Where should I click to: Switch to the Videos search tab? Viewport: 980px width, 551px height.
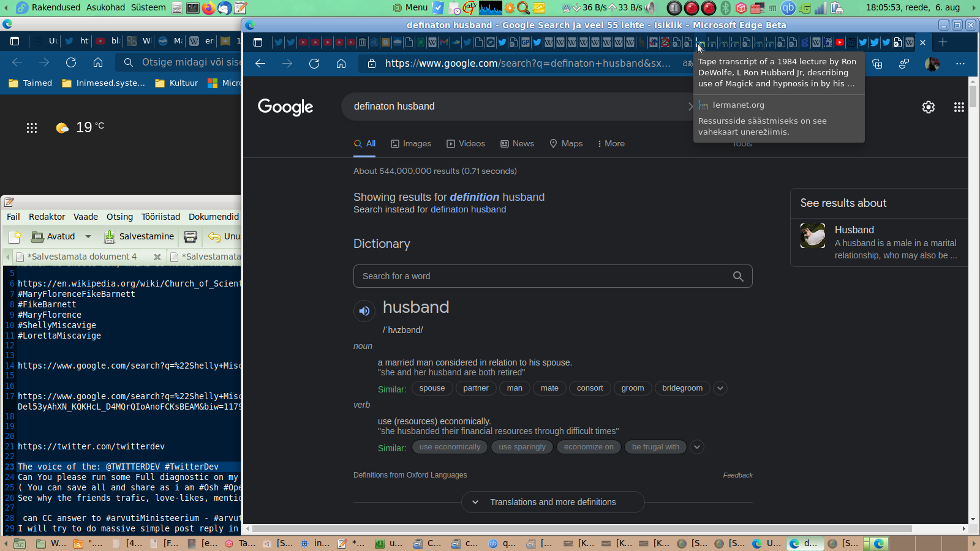(x=466, y=144)
